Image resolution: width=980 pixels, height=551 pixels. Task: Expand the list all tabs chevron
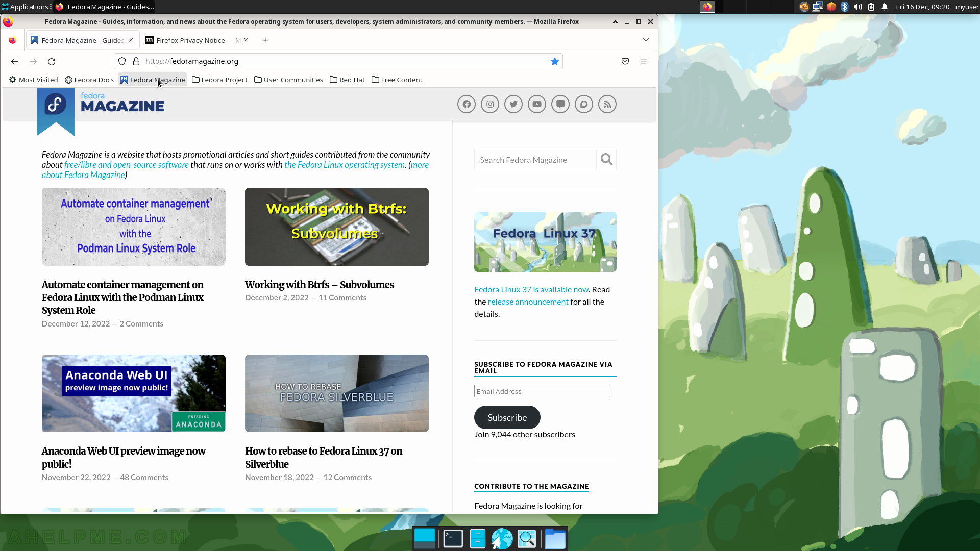click(x=646, y=40)
